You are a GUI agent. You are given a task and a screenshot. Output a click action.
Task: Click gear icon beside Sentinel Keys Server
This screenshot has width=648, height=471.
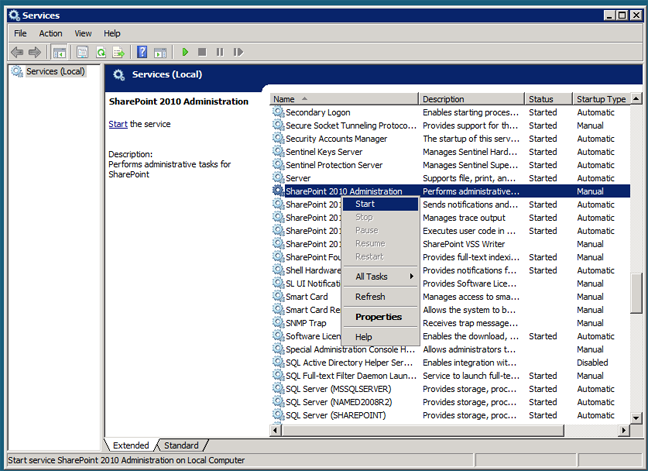point(278,151)
